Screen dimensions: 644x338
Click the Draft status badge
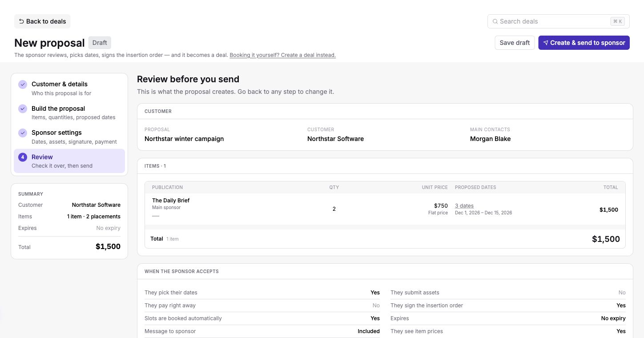[100, 43]
